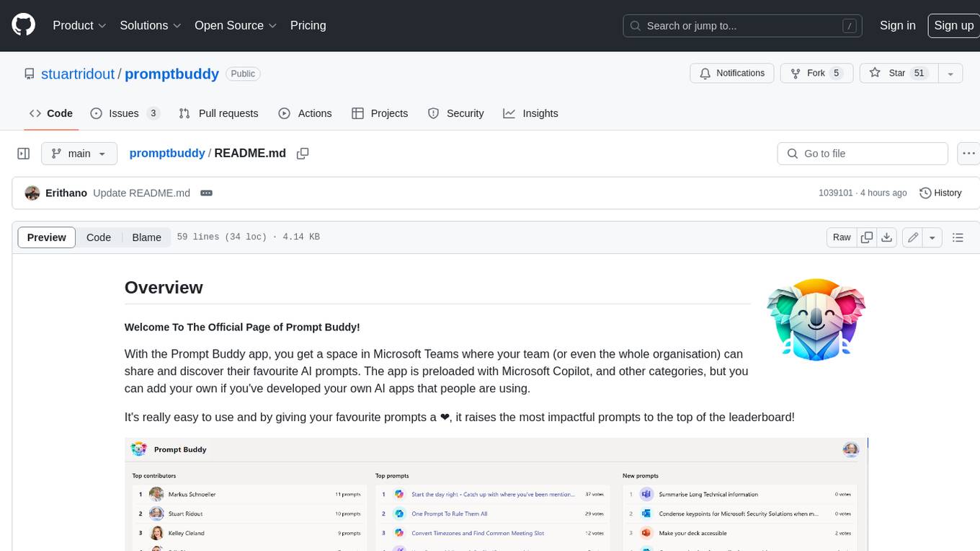Open the Update README.md commit message
Image resolution: width=980 pixels, height=551 pixels.
(x=142, y=193)
